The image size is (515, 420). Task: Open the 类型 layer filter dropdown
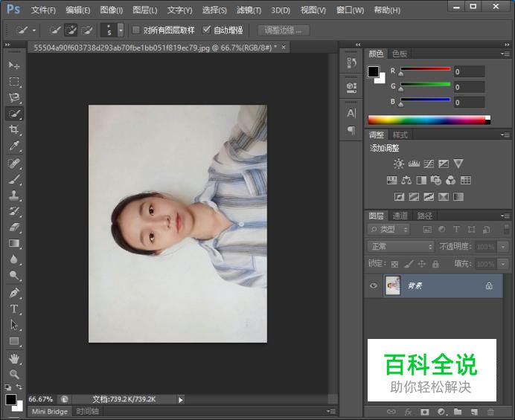click(x=391, y=230)
